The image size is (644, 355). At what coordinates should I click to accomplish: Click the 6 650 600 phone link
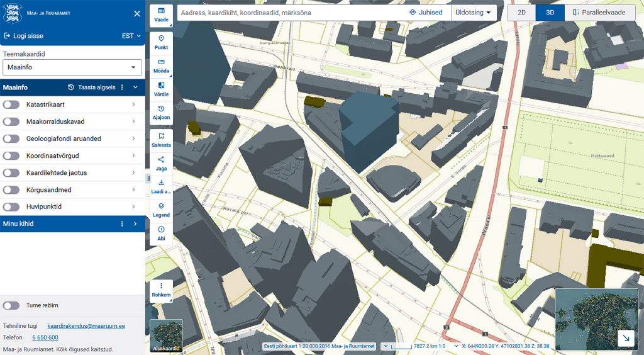(45, 337)
